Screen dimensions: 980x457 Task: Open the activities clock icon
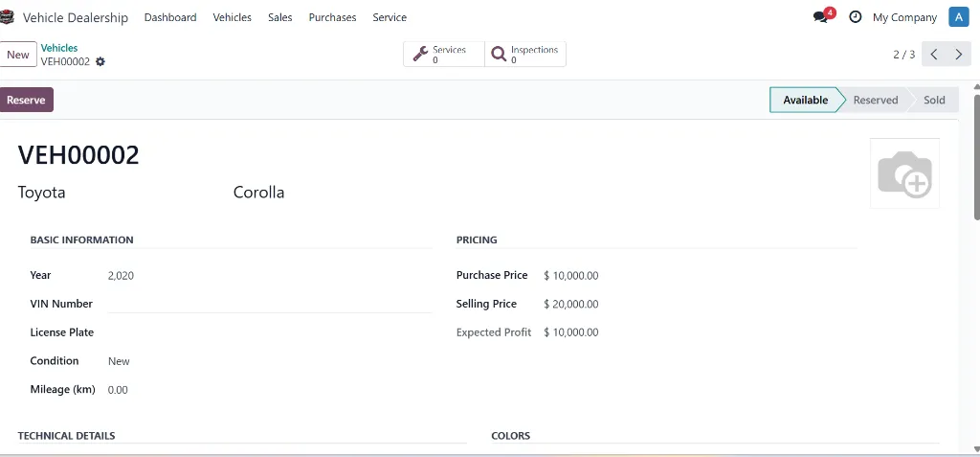click(855, 17)
